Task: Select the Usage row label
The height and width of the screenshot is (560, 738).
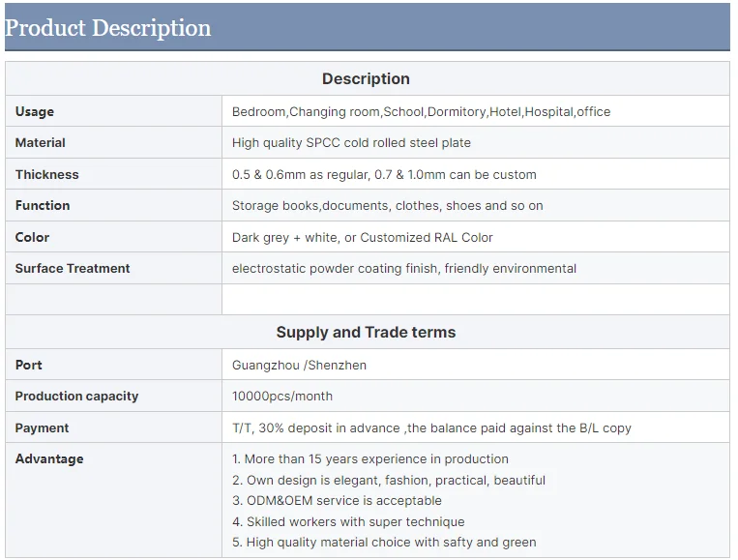Action: (35, 111)
